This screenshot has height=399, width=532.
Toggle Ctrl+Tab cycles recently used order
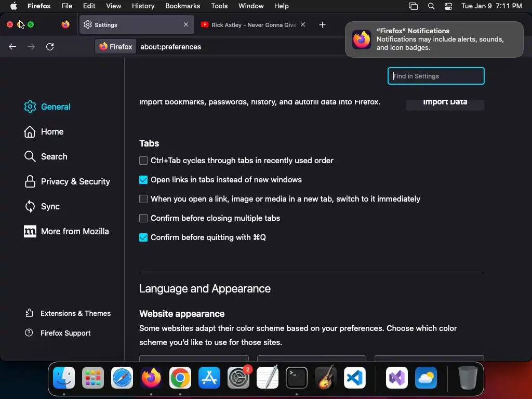(143, 161)
